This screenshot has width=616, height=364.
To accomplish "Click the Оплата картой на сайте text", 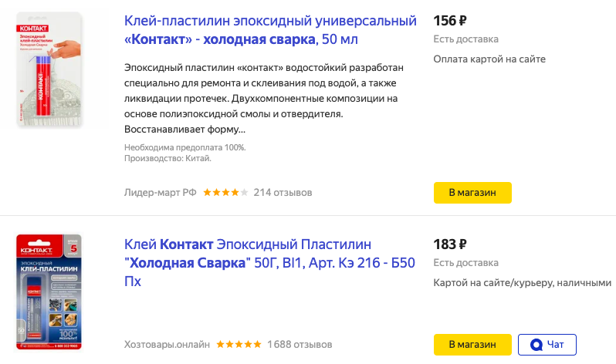I will click(489, 59).
